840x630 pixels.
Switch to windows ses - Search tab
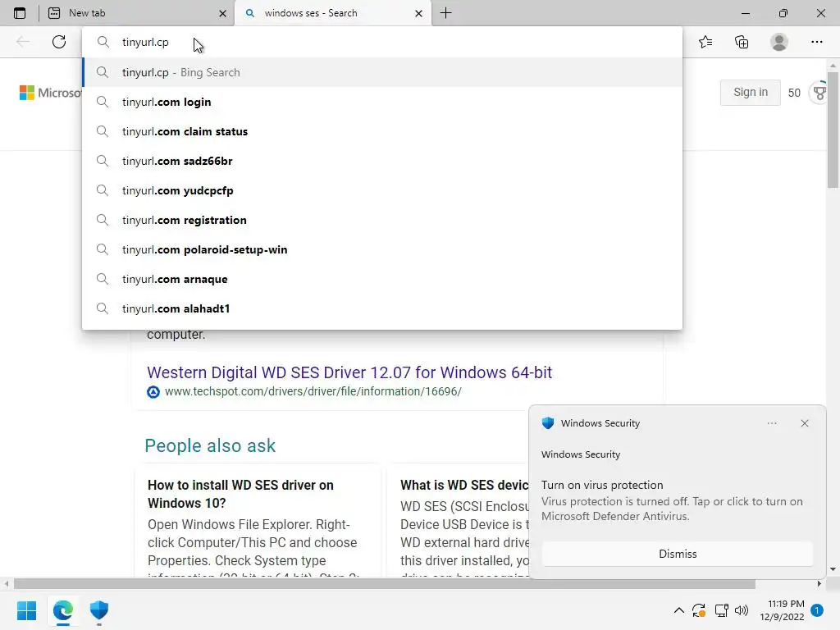click(x=332, y=13)
